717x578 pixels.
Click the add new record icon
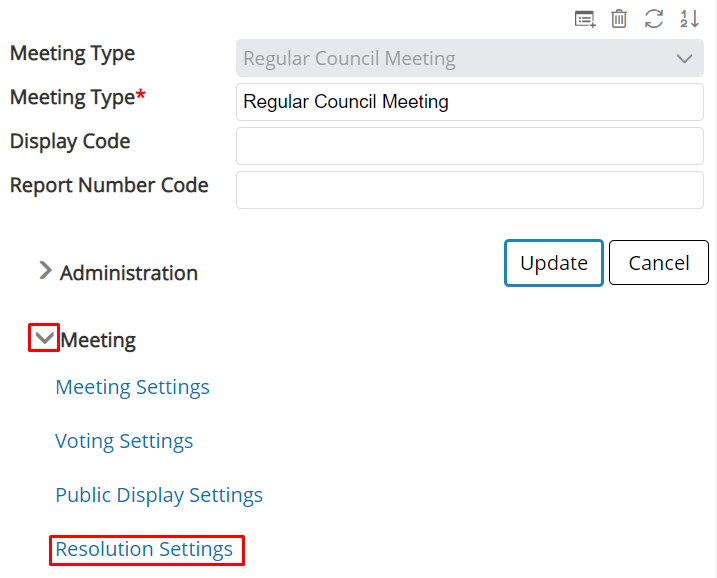point(585,19)
